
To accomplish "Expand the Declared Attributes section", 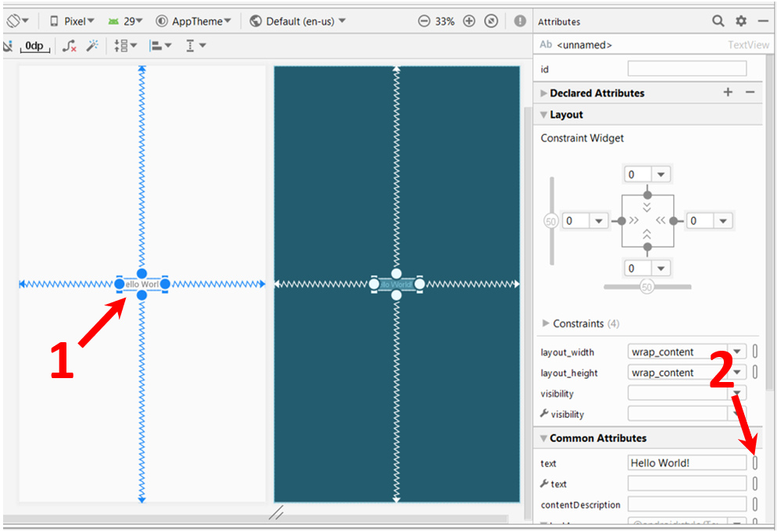I will click(544, 93).
